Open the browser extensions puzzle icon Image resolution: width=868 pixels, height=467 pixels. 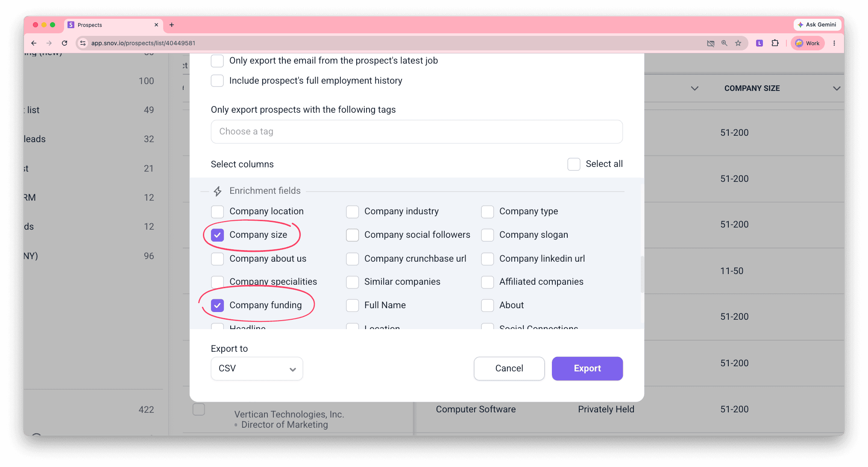pyautogui.click(x=775, y=43)
